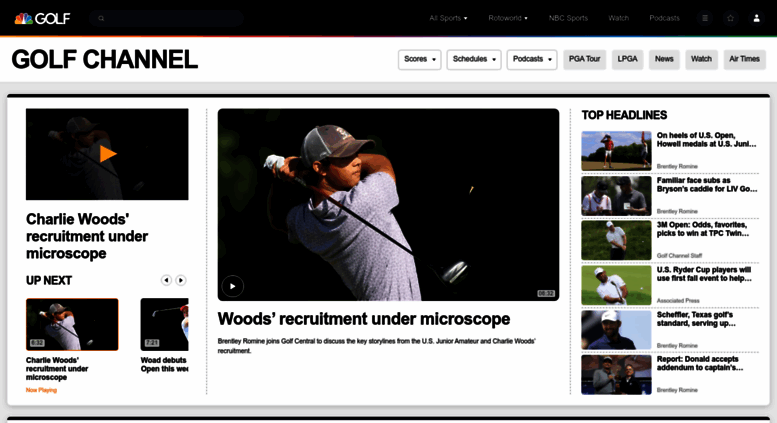Click thumbnail for Donald captain's story
Screen dimensions: 777x423
point(616,374)
